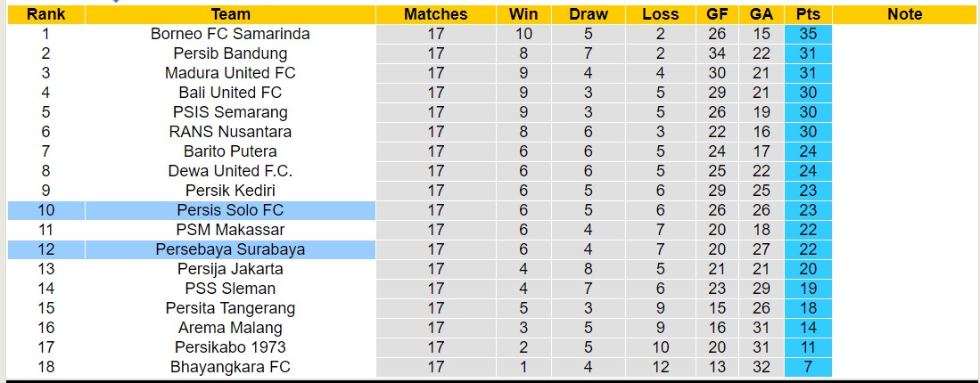Open the Bali United FC team entry

tap(230, 93)
